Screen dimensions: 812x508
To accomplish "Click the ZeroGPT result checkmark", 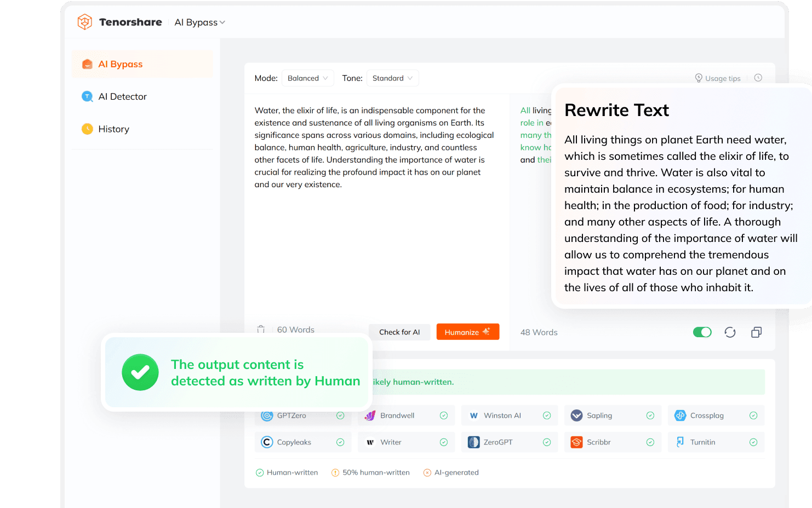I will (547, 442).
